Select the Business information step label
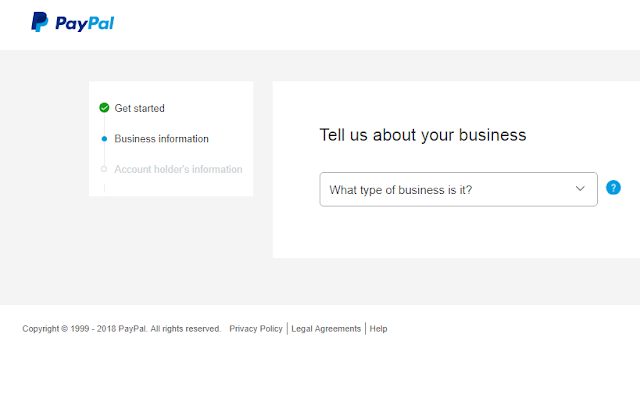 pos(161,139)
